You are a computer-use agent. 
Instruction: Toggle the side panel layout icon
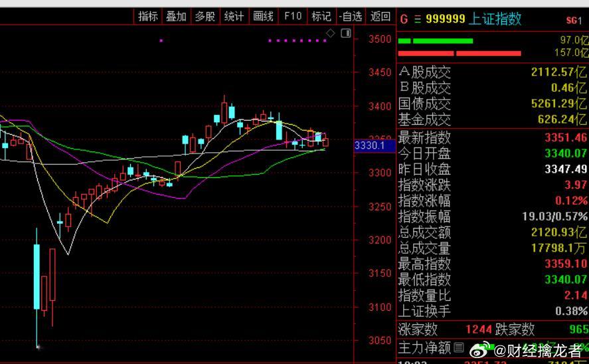[346, 33]
